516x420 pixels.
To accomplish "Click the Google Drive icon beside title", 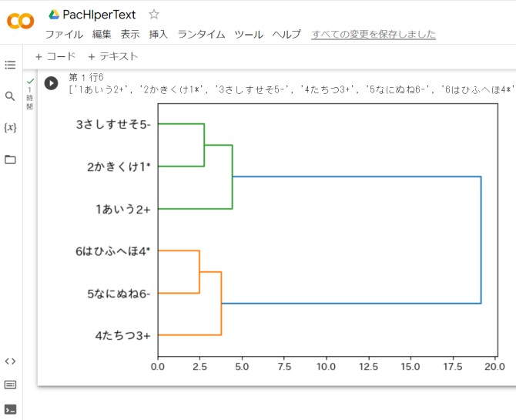I will 54,14.
